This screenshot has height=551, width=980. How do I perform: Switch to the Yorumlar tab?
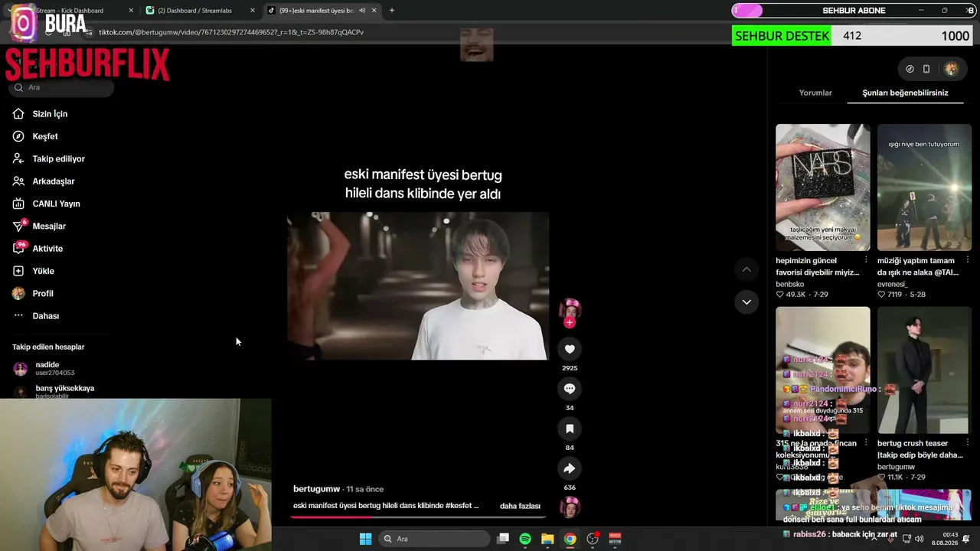[815, 93]
